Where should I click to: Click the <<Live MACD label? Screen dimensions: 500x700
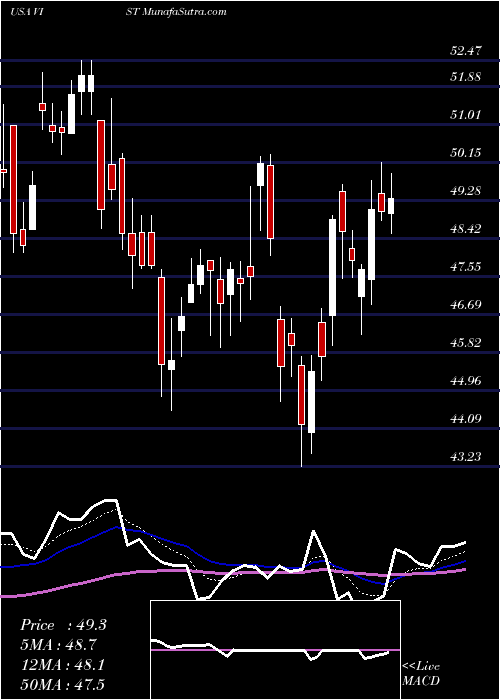[x=421, y=674]
